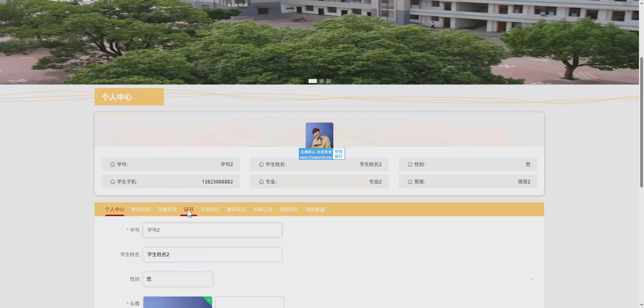
Task: Click the home icon beside 性别
Action: (x=410, y=164)
